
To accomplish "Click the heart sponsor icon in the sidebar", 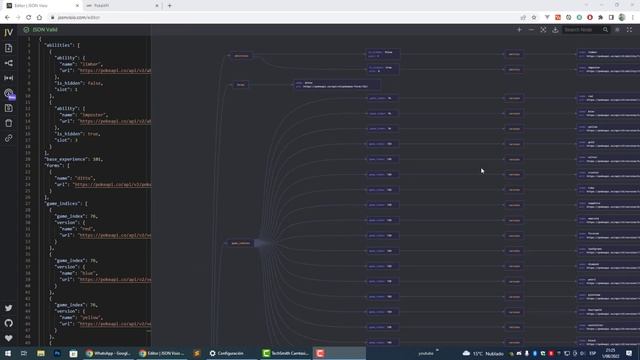I will 9,338.
